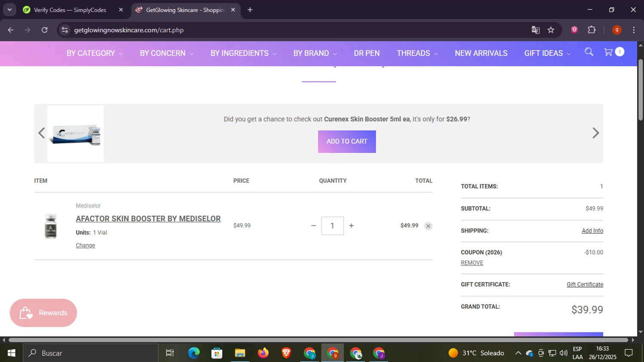
Task: Click ESP LAA language indicator
Action: tap(577, 353)
